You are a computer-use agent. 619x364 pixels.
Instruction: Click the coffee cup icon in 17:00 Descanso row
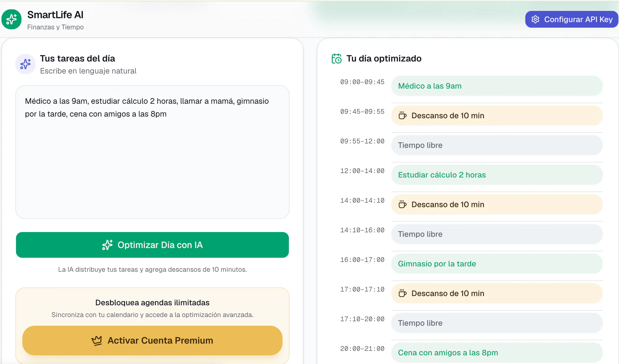403,293
